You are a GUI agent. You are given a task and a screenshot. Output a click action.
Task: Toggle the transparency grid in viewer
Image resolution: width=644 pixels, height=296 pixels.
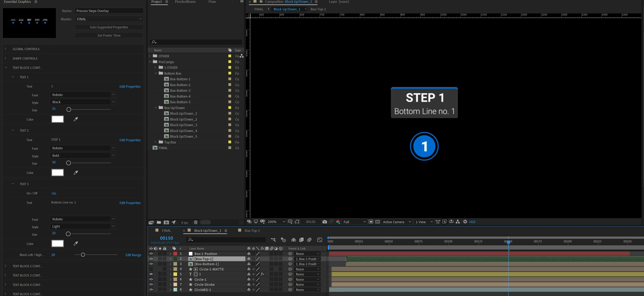point(377,222)
